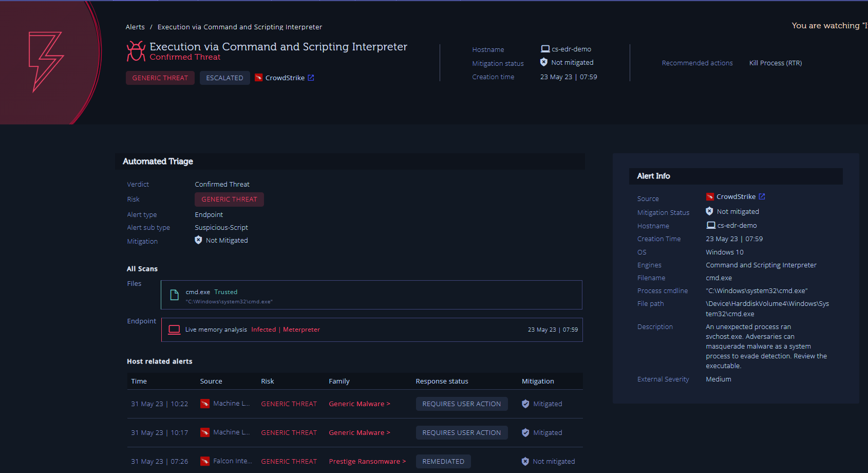Open external link icon in Alert Info Source

762,196
